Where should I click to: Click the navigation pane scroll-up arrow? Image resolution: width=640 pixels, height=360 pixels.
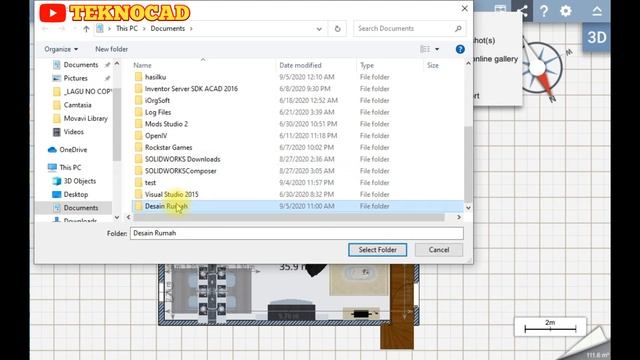(117, 64)
